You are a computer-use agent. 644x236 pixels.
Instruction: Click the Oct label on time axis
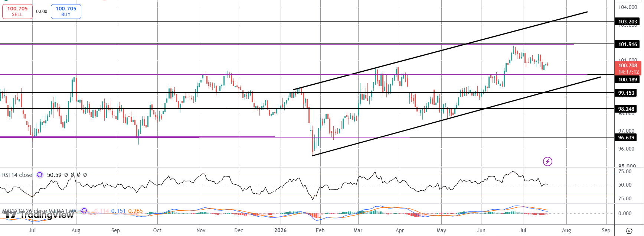point(157,230)
